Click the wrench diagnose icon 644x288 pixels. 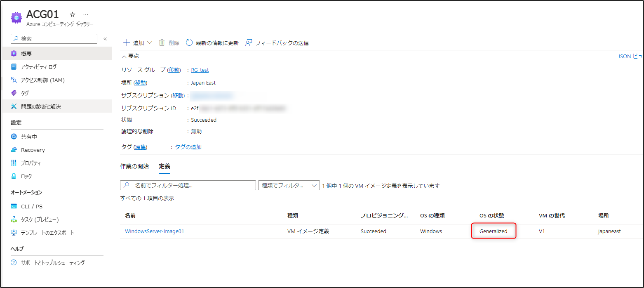pyautogui.click(x=14, y=106)
